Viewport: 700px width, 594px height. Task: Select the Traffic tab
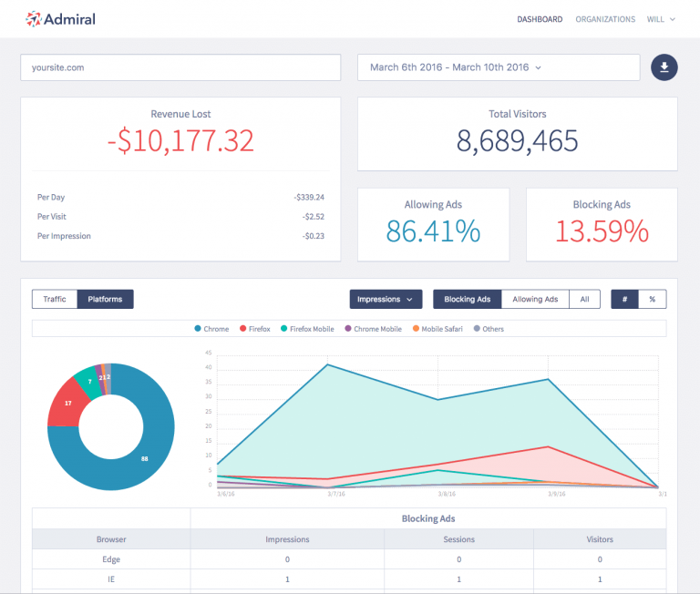click(x=55, y=300)
